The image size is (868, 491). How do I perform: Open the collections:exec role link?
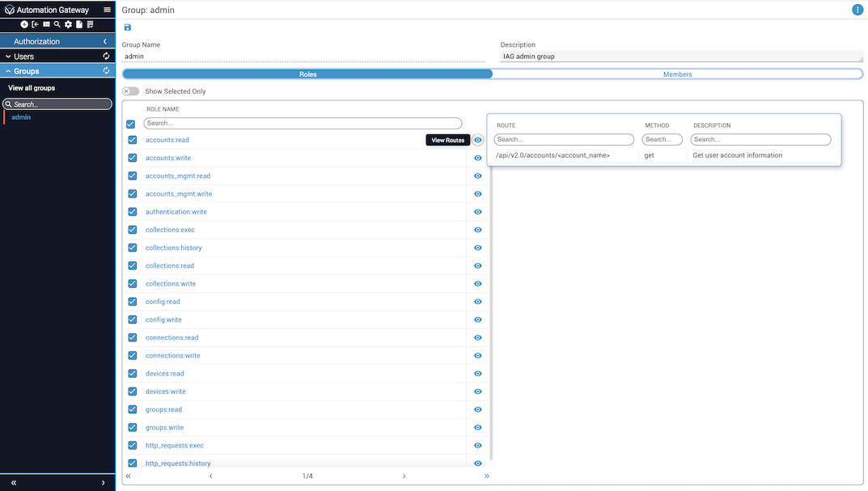(170, 230)
